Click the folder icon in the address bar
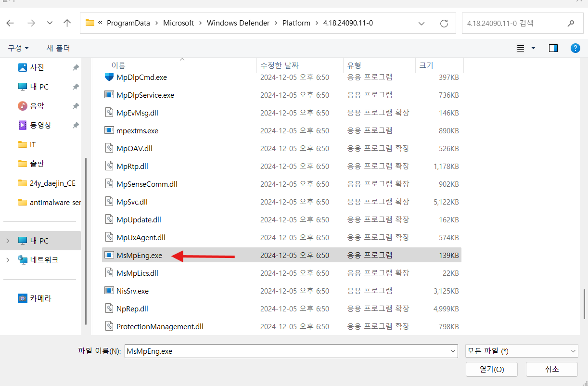 [89, 23]
